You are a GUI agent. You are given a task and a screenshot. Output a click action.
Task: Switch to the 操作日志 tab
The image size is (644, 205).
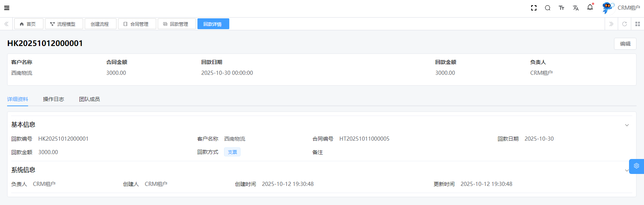54,99
